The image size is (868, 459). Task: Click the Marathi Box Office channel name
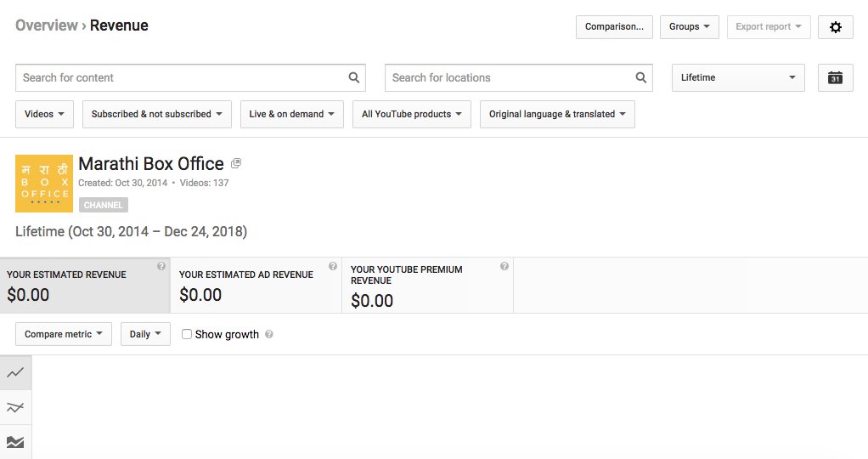click(x=151, y=164)
